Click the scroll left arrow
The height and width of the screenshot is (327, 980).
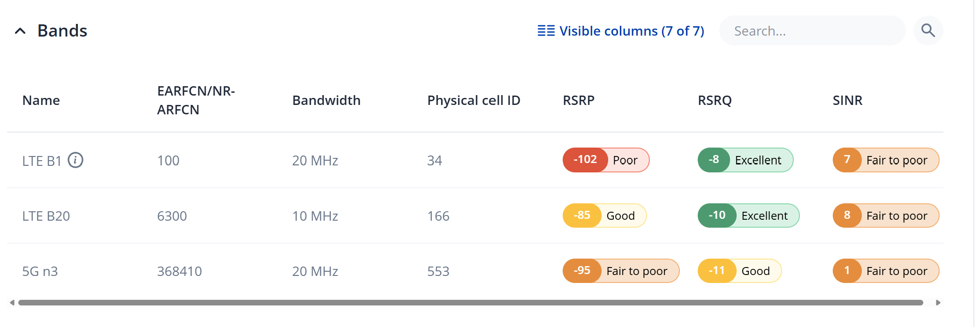(x=12, y=303)
